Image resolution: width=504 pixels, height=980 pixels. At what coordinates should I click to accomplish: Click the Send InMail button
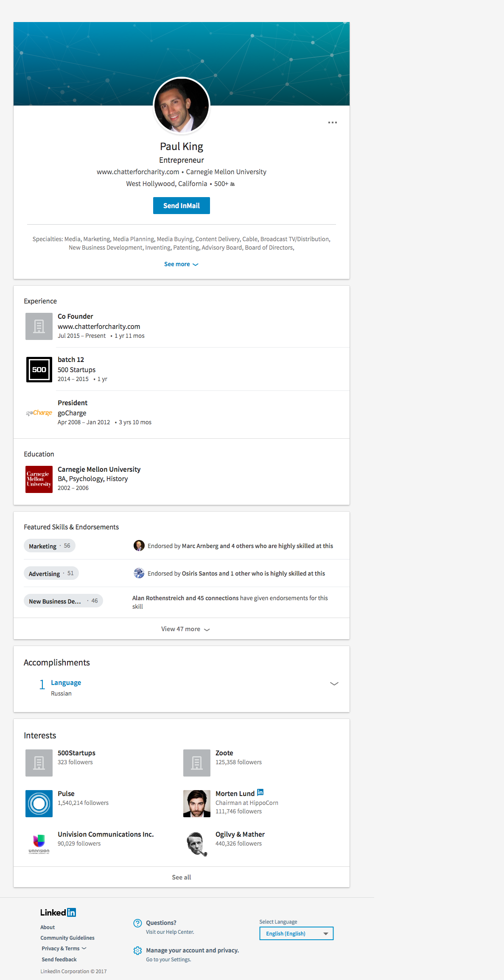click(x=182, y=206)
